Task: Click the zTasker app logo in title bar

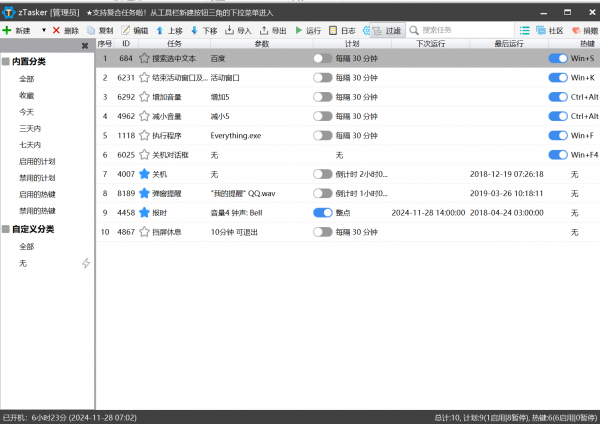Action: (8, 13)
